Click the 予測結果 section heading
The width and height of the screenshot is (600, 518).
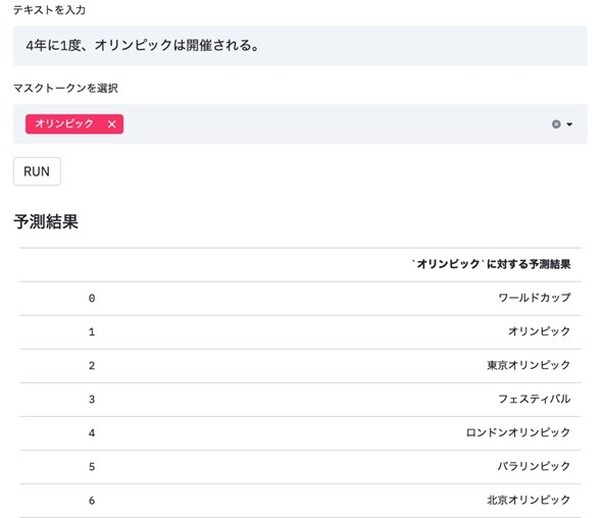tap(45, 222)
